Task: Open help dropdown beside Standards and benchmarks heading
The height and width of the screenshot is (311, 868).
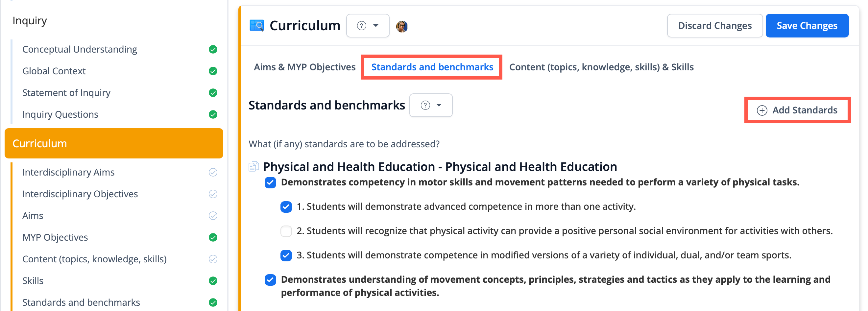Action: coord(431,105)
